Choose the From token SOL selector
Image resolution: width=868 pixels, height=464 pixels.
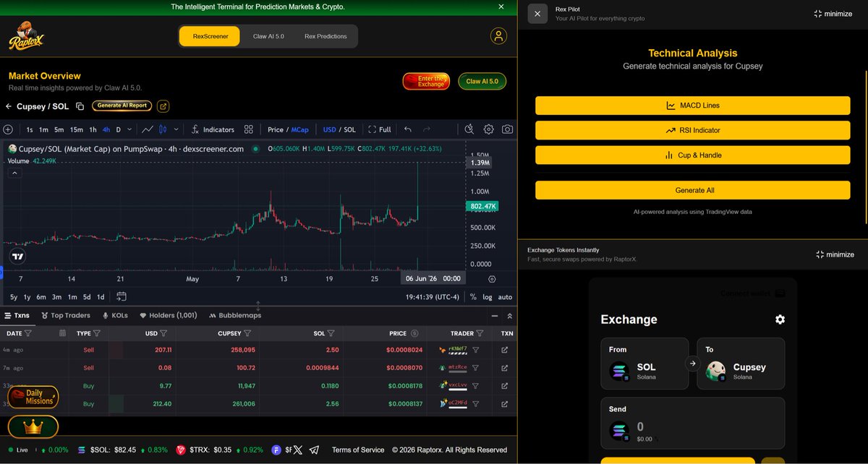tap(644, 364)
